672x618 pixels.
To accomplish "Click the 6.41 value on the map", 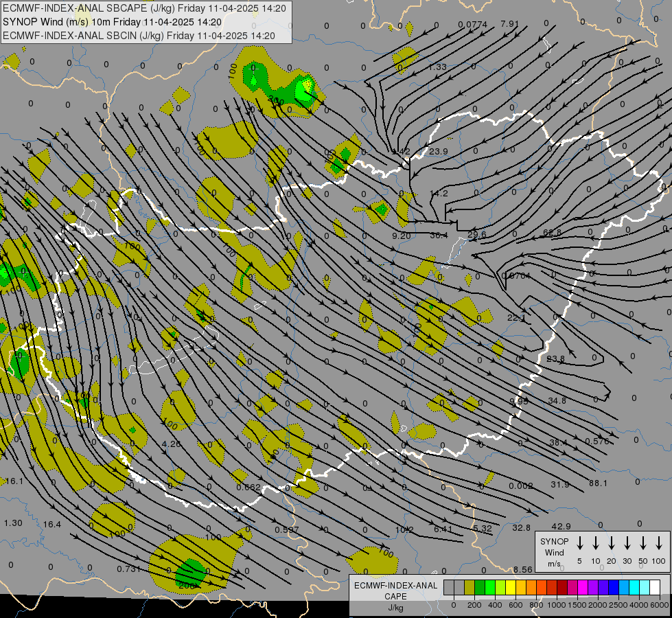I will (443, 529).
